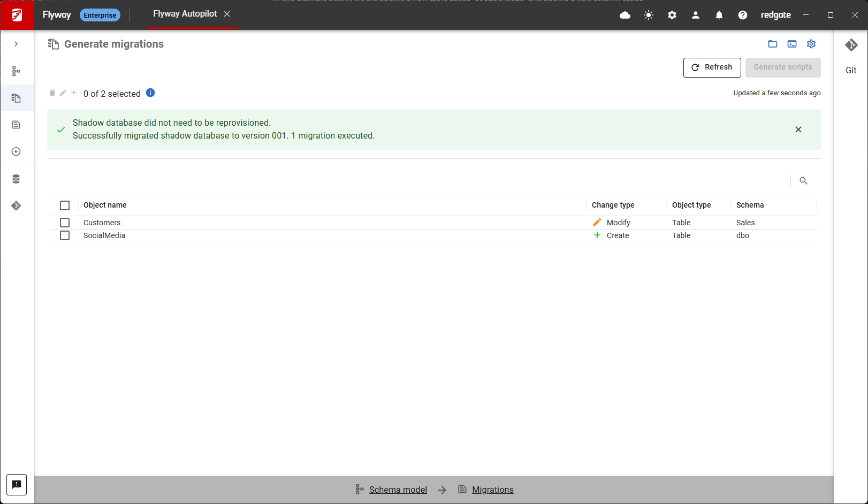The image size is (868, 504).
Task: Open settings gear in the title bar
Action: (672, 15)
